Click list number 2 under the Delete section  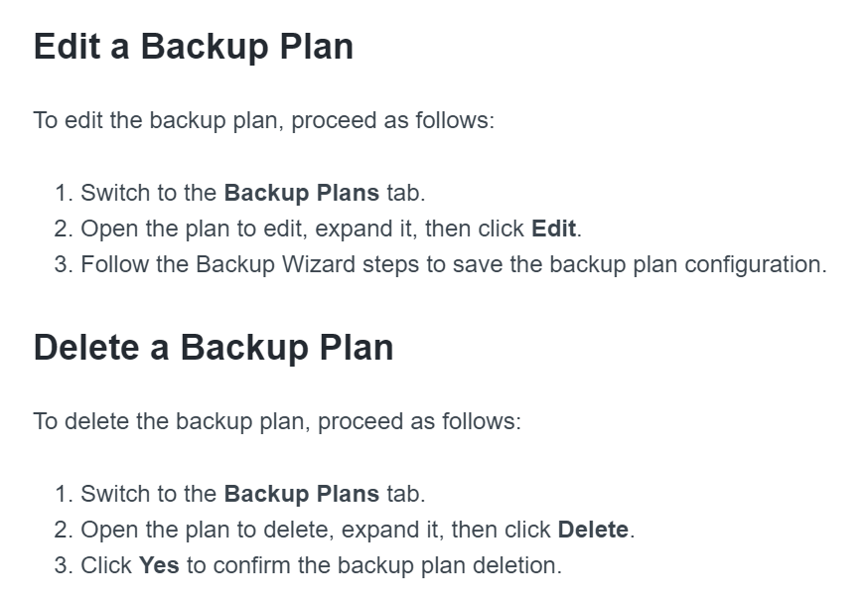pos(63,530)
